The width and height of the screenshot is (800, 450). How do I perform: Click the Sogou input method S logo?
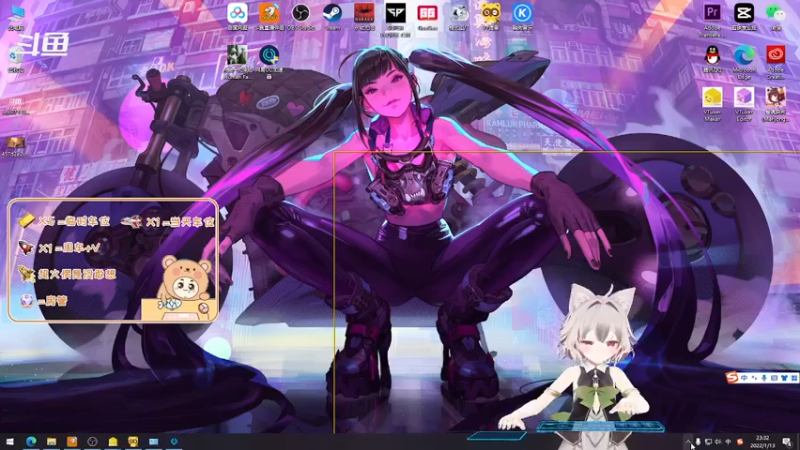[x=732, y=378]
